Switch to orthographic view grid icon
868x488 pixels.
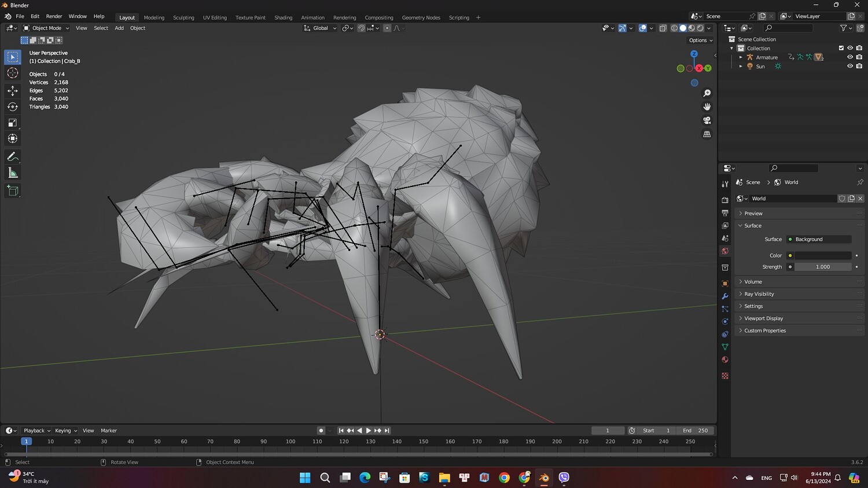click(x=707, y=134)
